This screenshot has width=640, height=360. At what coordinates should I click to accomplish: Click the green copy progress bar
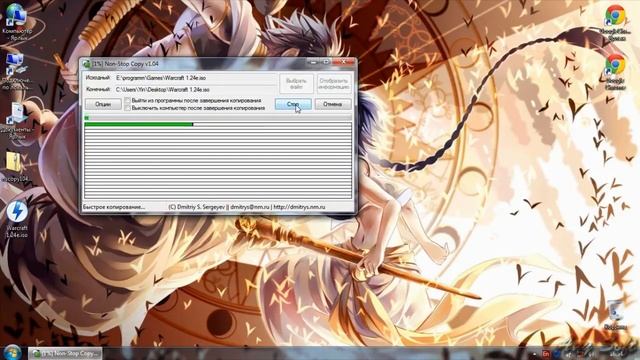(x=139, y=124)
